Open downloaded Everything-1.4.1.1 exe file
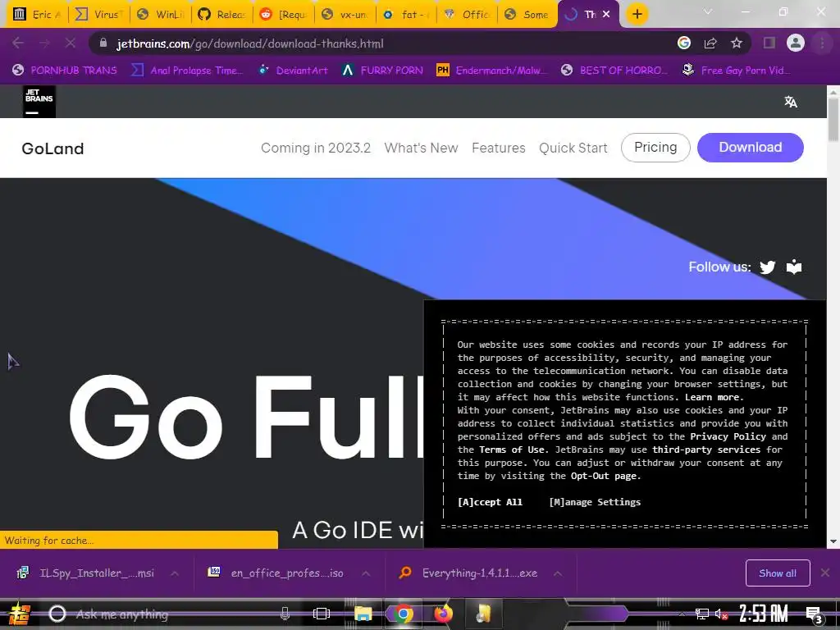Image resolution: width=840 pixels, height=630 pixels. [469, 573]
